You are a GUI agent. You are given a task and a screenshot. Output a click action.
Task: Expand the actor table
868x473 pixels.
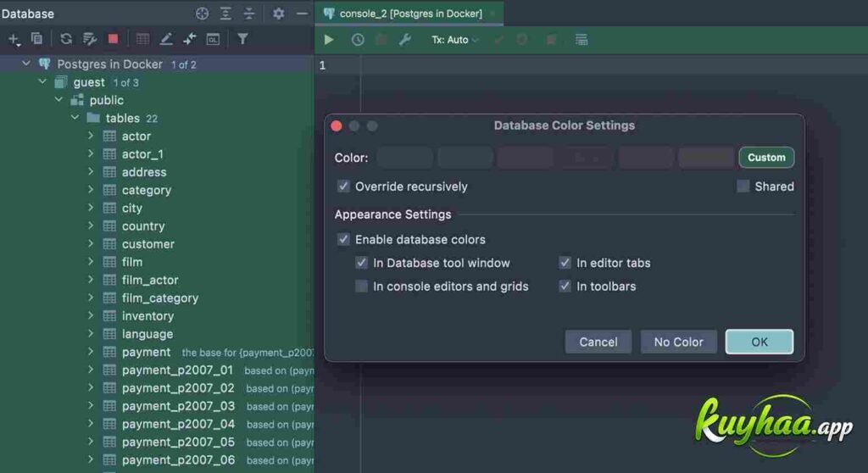tap(91, 136)
